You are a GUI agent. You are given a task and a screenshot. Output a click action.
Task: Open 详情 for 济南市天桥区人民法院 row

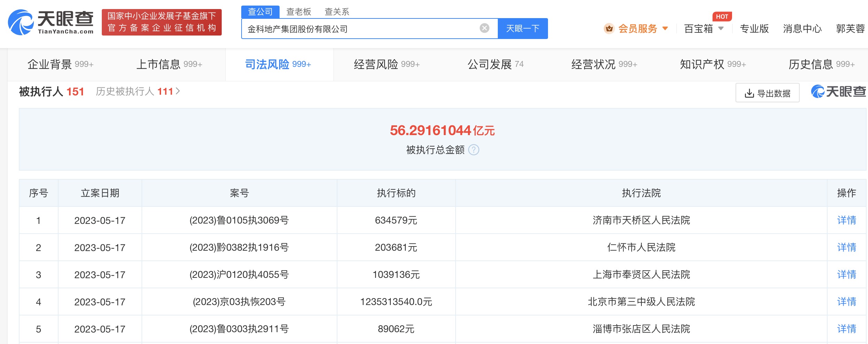(x=847, y=220)
